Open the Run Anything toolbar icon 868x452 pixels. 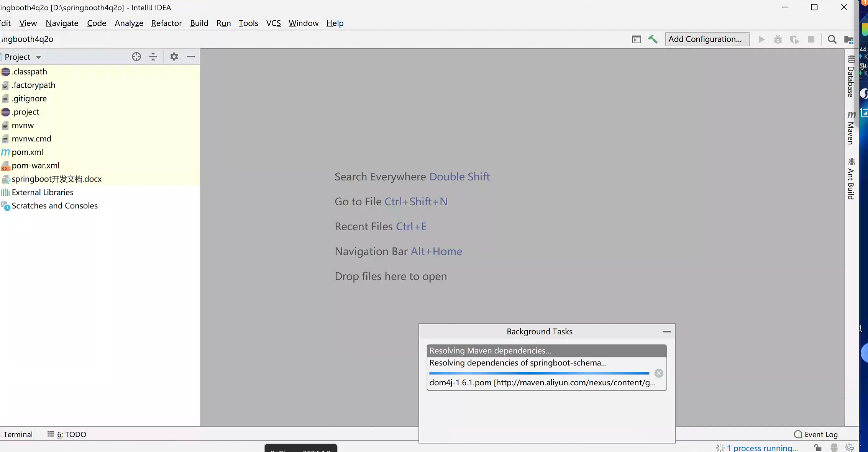[636, 39]
